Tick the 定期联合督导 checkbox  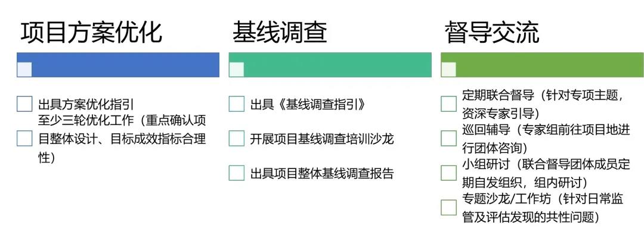point(448,104)
